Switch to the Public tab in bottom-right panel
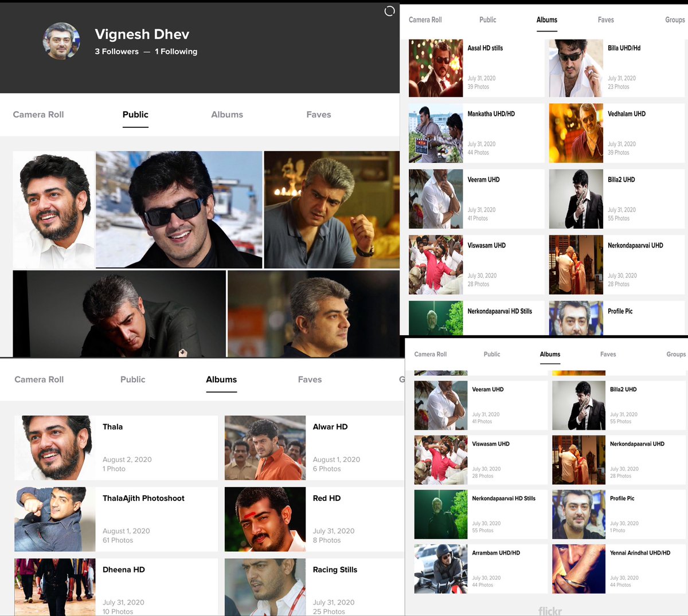This screenshot has width=688, height=616. coord(491,354)
